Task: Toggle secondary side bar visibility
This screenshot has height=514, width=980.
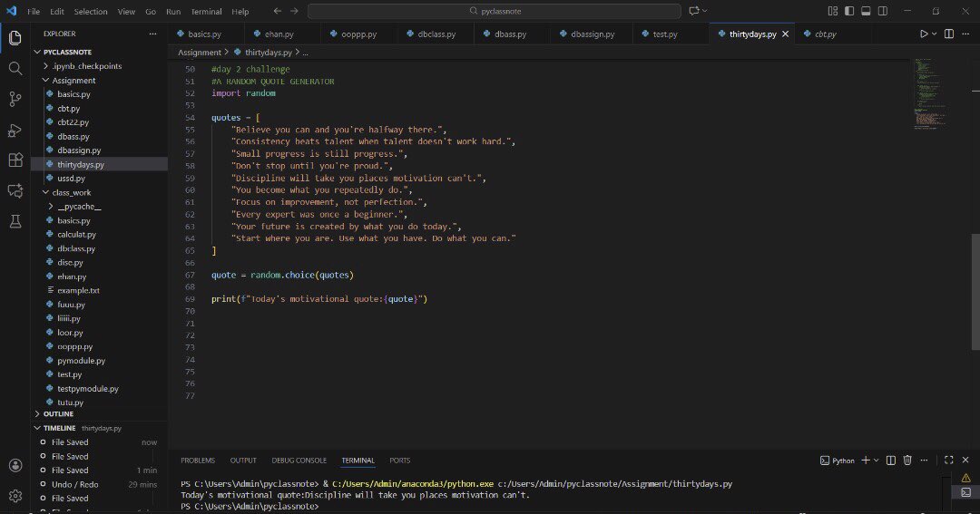Action: (883, 11)
